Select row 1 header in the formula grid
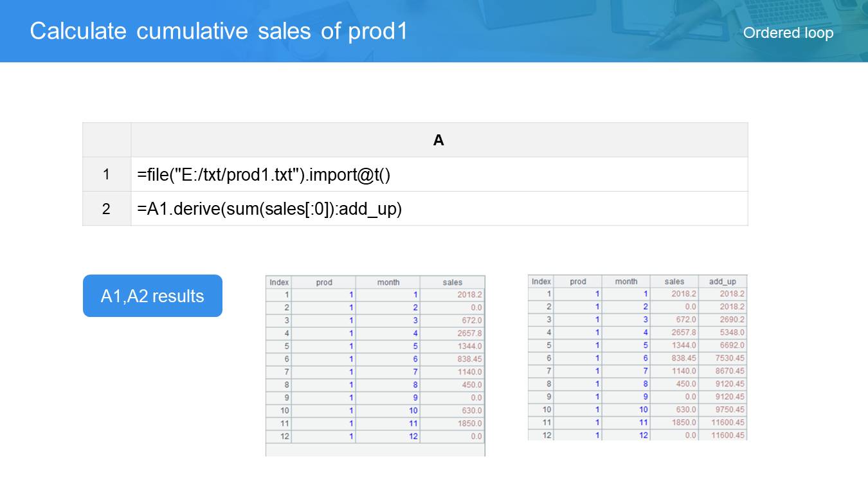 click(106, 174)
